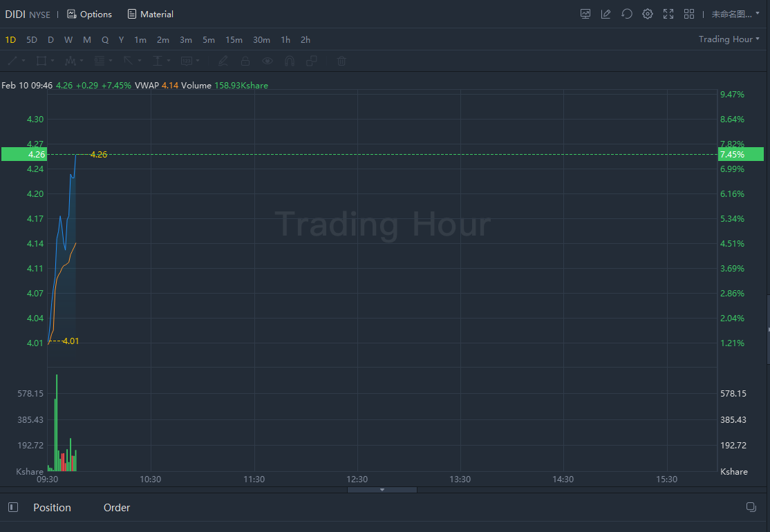Click the right panel collapse handle
The width and height of the screenshot is (770, 532).
click(768, 330)
